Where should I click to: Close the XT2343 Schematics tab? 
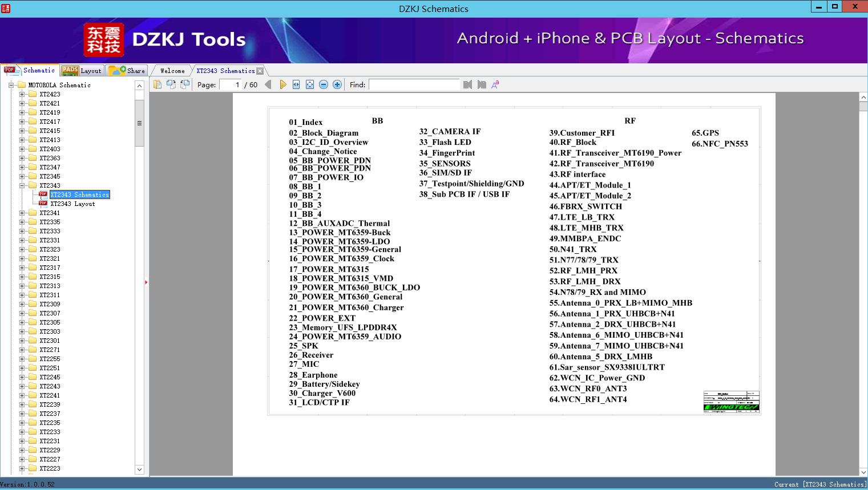coord(260,71)
